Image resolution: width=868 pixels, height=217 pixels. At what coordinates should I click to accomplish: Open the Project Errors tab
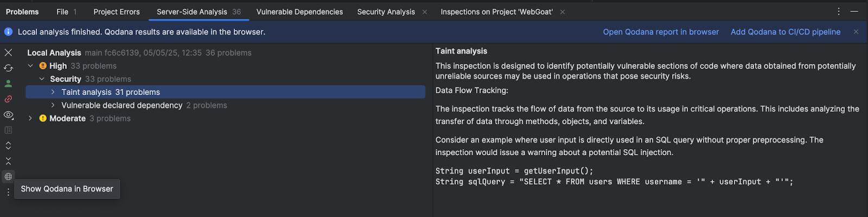click(x=116, y=11)
